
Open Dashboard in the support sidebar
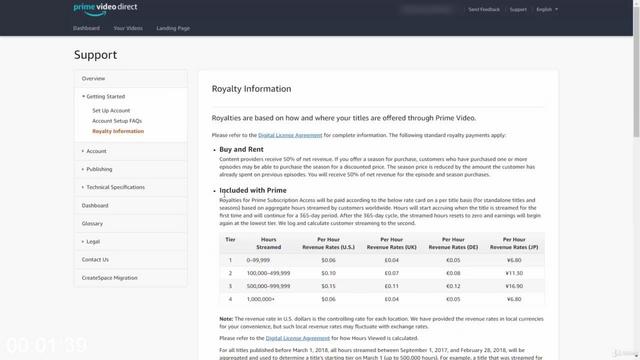[x=131, y=205]
